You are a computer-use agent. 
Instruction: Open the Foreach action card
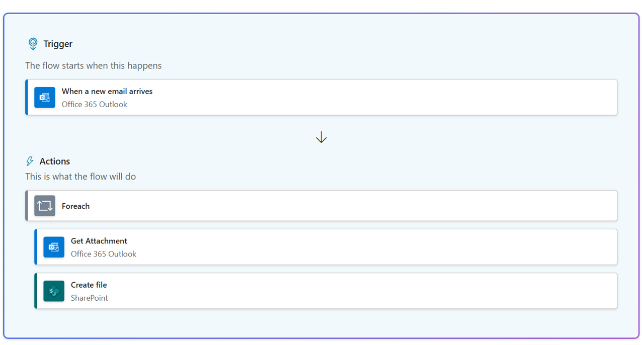322,206
